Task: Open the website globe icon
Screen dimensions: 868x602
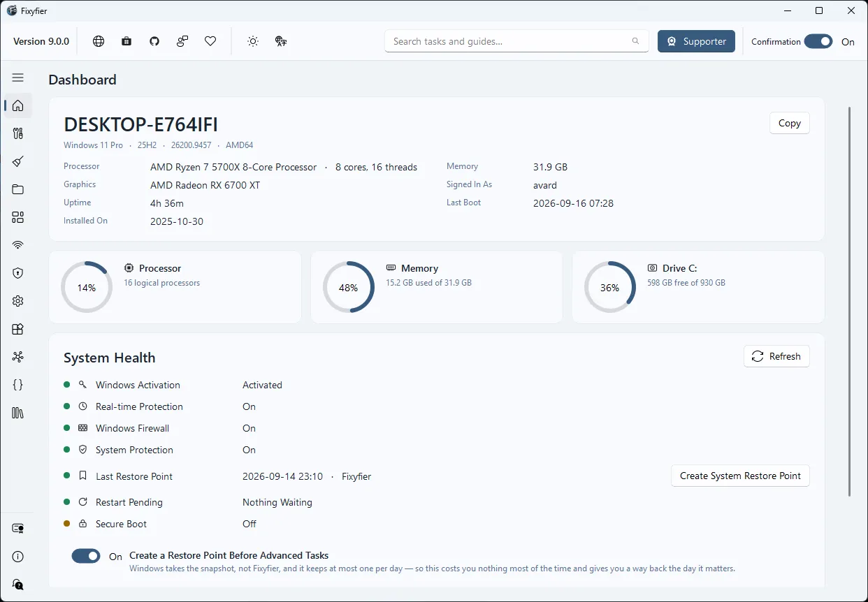Action: point(99,41)
